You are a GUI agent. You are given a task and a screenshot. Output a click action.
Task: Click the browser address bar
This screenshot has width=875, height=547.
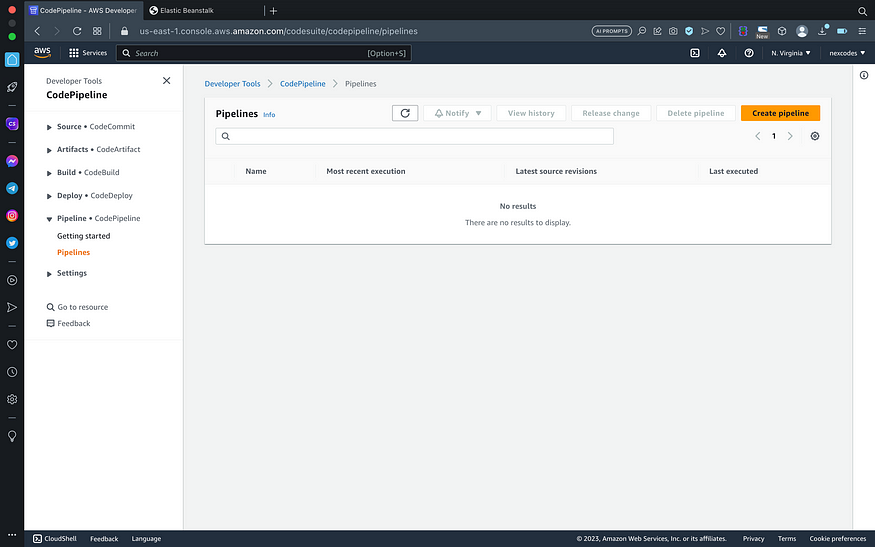click(x=278, y=31)
